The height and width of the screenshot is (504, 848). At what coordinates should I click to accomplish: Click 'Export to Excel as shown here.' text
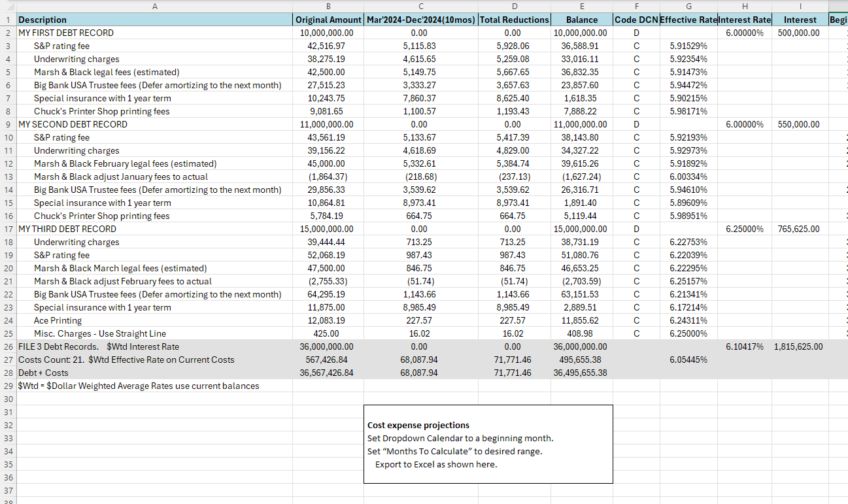tap(436, 464)
